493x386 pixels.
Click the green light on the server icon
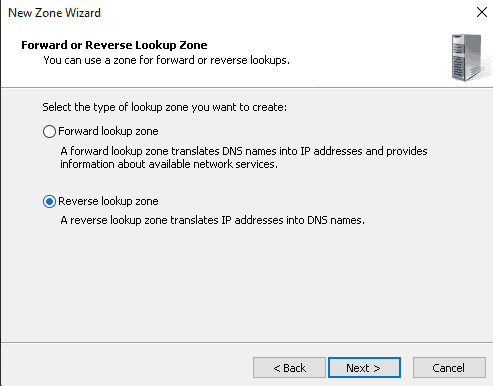point(463,78)
